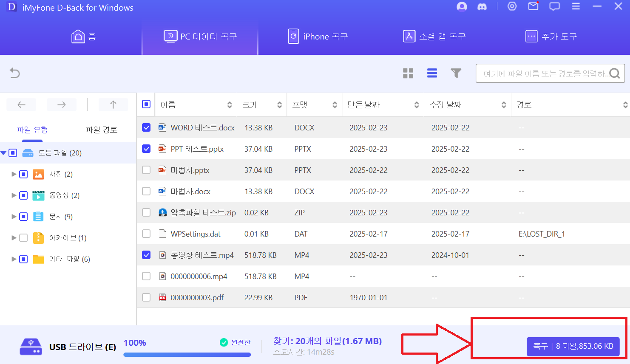
Task: Click the E:\LOST_DIR_1 path cell
Action: click(542, 234)
